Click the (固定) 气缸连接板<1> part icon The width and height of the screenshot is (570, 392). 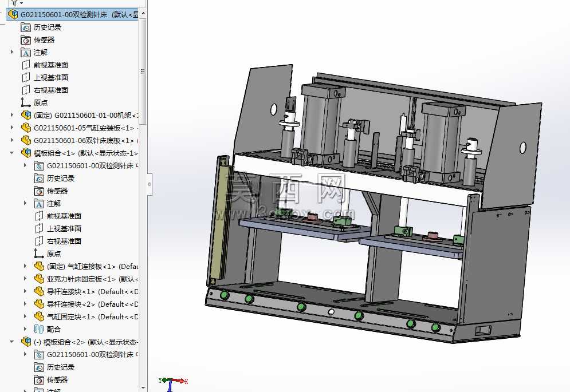39,266
